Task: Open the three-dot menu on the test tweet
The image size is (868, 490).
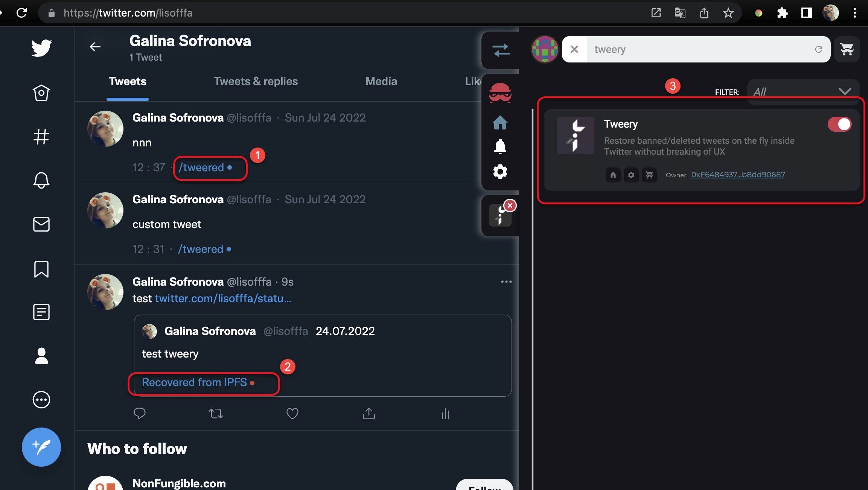Action: [x=506, y=282]
